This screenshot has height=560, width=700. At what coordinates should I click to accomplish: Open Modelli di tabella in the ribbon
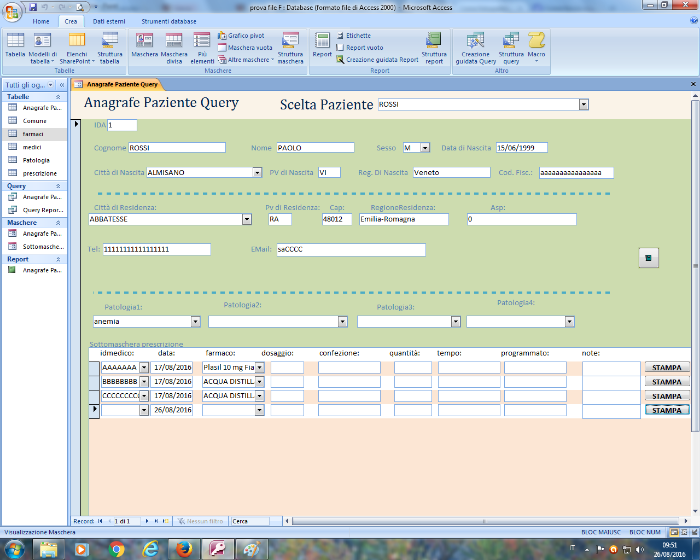(x=42, y=48)
